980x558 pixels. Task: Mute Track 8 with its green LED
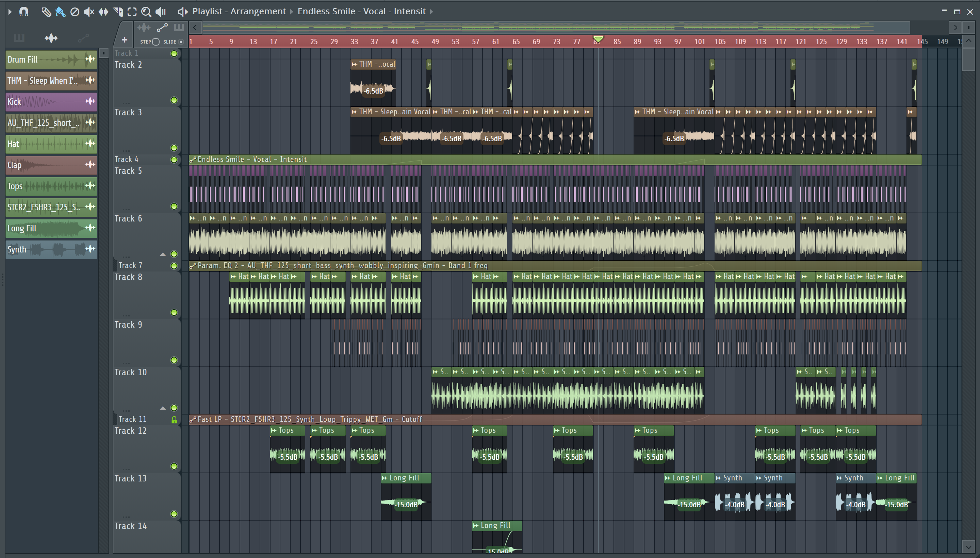174,313
